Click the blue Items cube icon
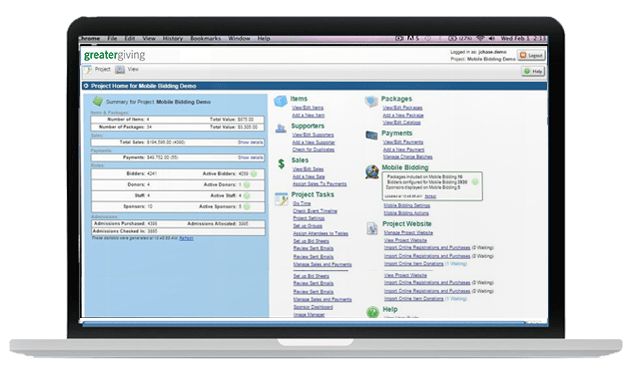630x380 pixels. pos(280,101)
